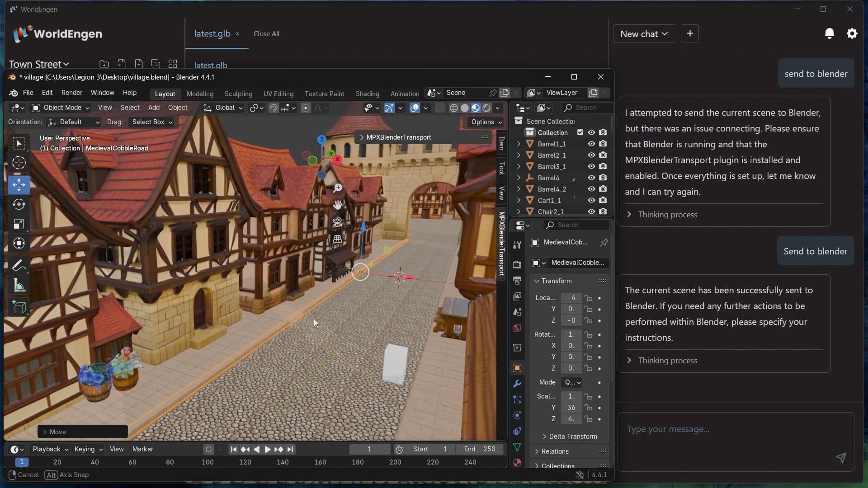Open the Render properties tab

(517, 264)
